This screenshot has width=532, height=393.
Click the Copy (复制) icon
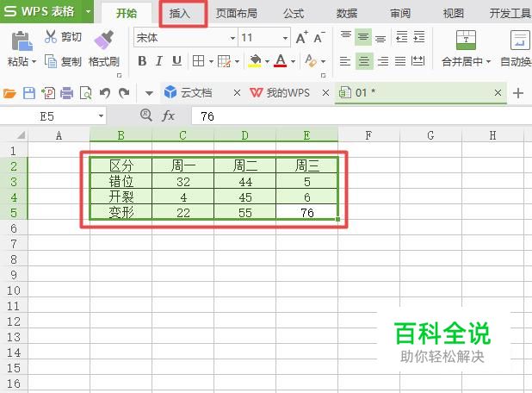point(51,61)
